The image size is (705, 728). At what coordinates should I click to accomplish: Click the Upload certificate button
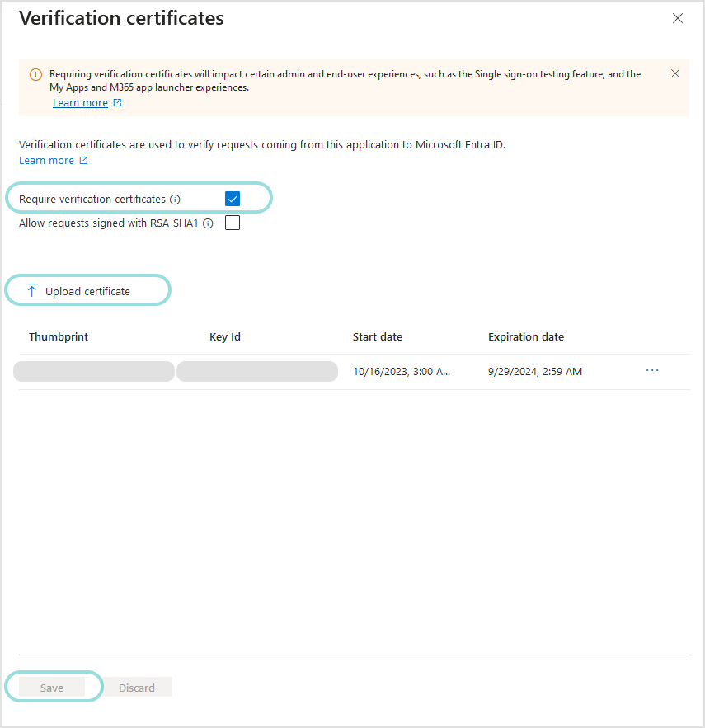click(x=87, y=290)
